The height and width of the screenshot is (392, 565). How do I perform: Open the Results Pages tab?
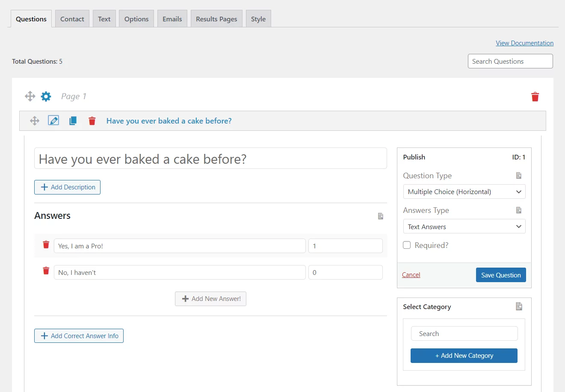pos(216,19)
